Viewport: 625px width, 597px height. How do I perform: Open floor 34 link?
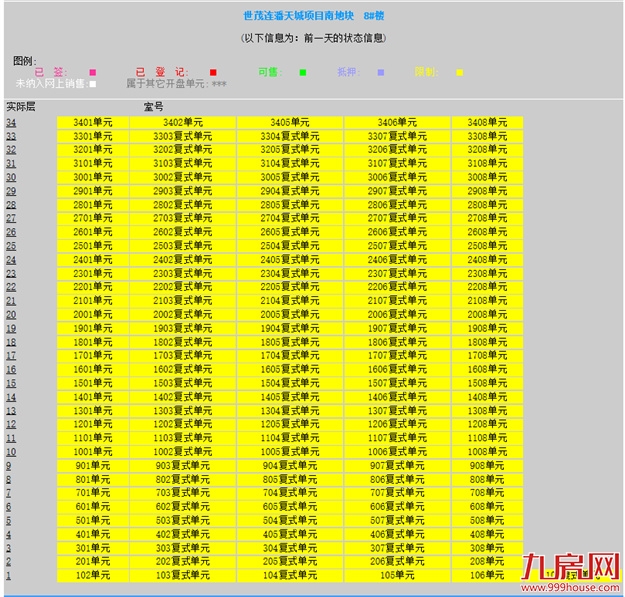[11, 123]
